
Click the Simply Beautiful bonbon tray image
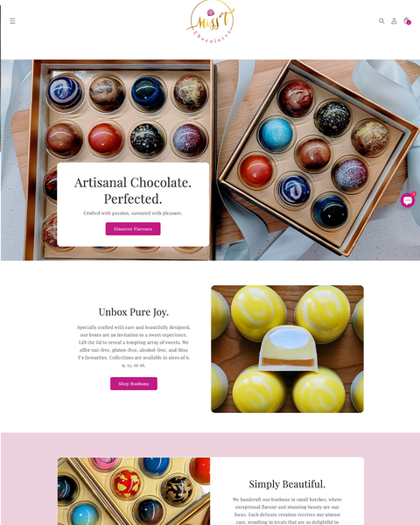pos(134,491)
